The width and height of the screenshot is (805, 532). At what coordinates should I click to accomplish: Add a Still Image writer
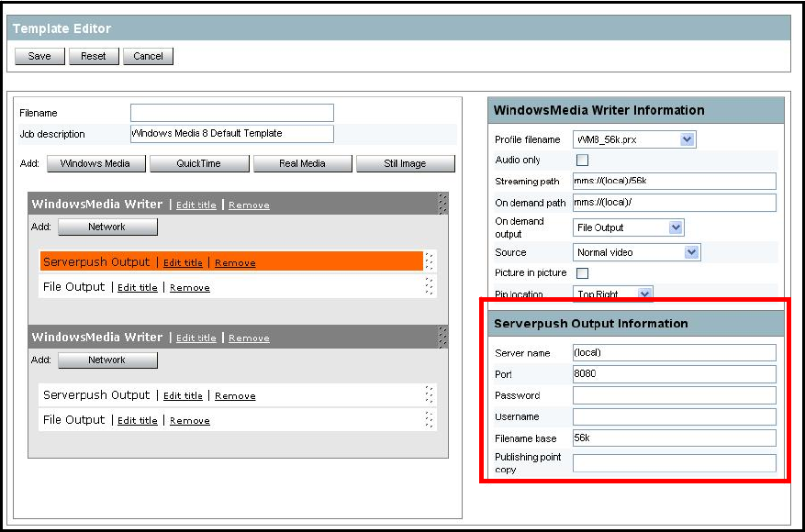pos(405,164)
